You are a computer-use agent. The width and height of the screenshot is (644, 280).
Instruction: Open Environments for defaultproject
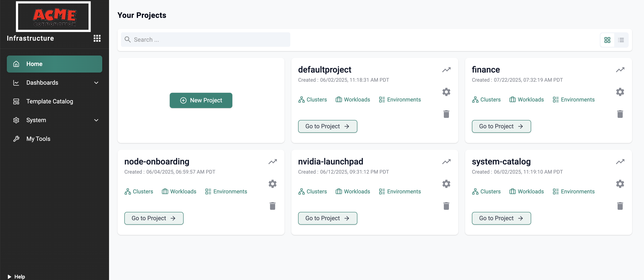coord(400,100)
